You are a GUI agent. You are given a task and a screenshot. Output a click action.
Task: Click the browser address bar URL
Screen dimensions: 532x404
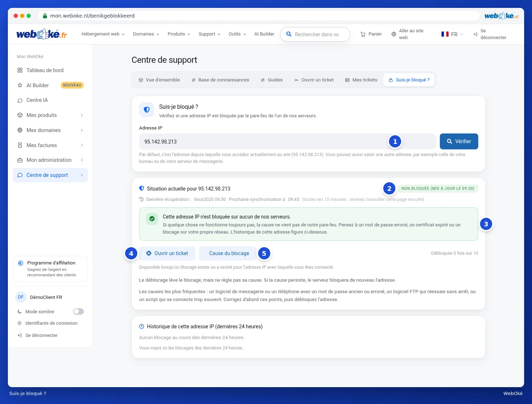[92, 16]
